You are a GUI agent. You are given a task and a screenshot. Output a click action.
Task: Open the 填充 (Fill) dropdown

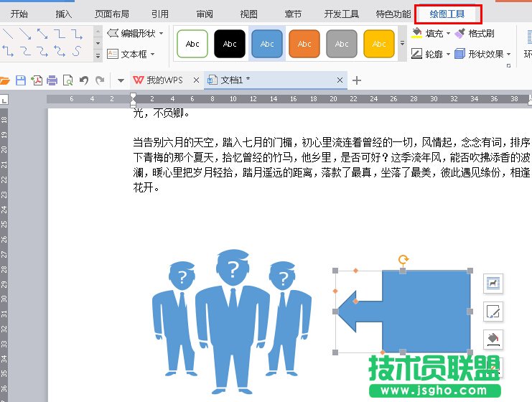pos(448,34)
